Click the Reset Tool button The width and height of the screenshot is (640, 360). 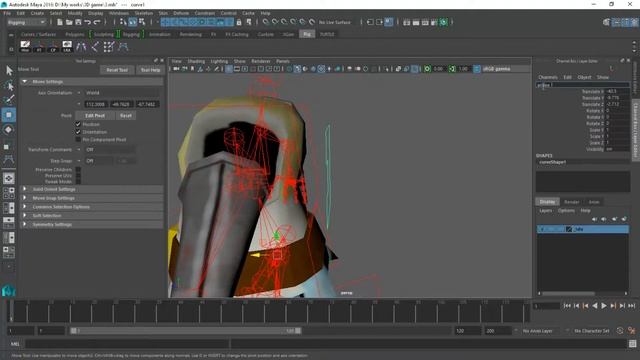[x=117, y=70]
